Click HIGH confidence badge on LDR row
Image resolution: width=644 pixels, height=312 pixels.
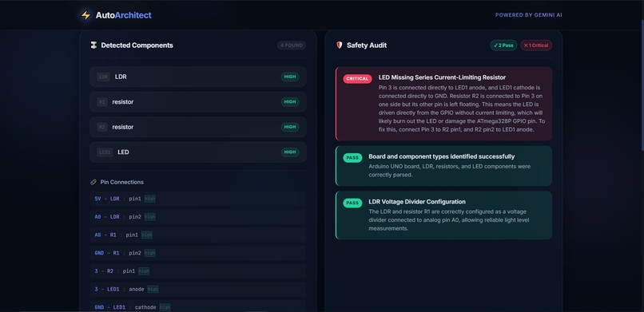pyautogui.click(x=290, y=77)
